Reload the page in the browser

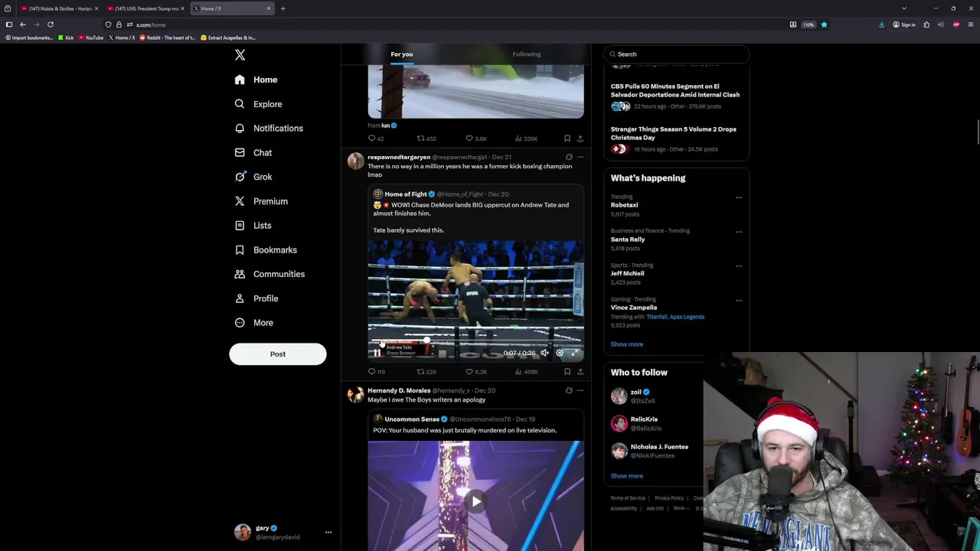51,24
